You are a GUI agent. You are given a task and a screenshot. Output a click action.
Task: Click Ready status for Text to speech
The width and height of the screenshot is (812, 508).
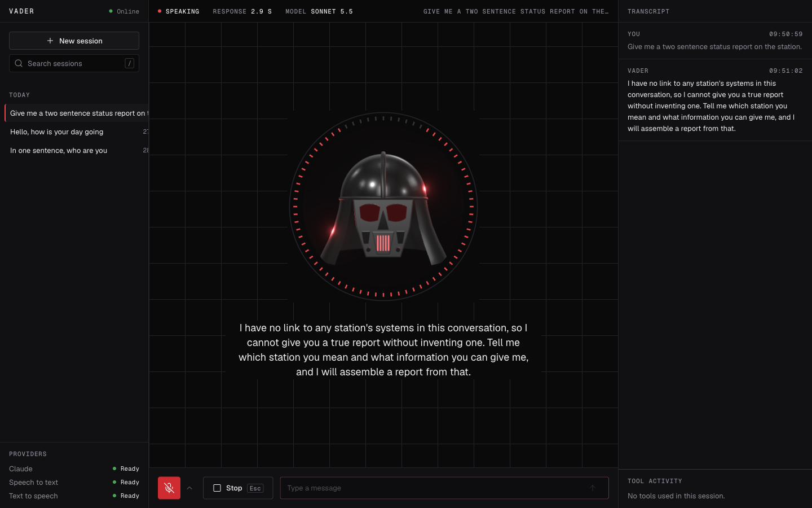tap(126, 496)
